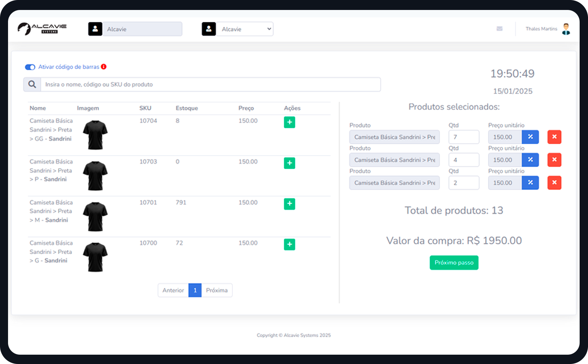This screenshot has height=364, width=588.
Task: Toggle the Ativar código de barras switch
Action: point(30,67)
